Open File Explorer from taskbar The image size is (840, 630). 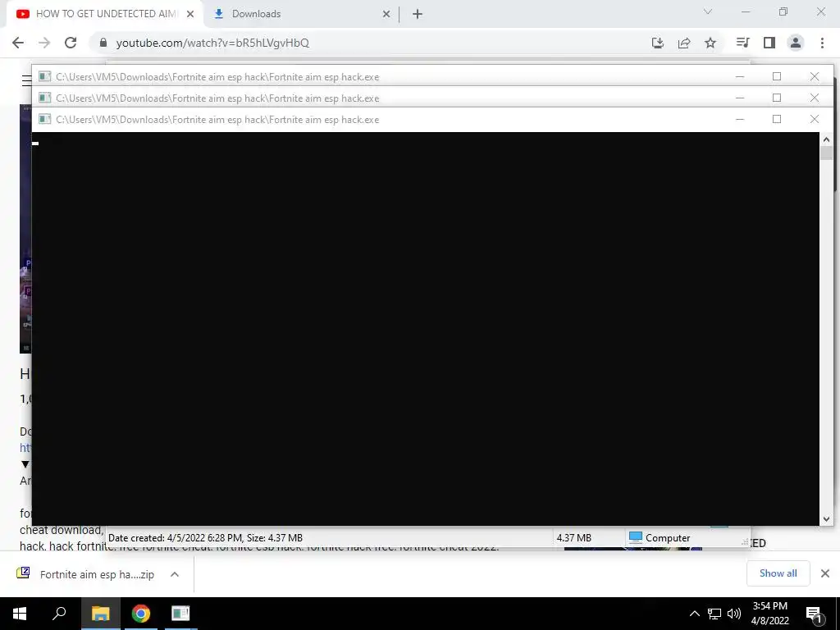[100, 614]
